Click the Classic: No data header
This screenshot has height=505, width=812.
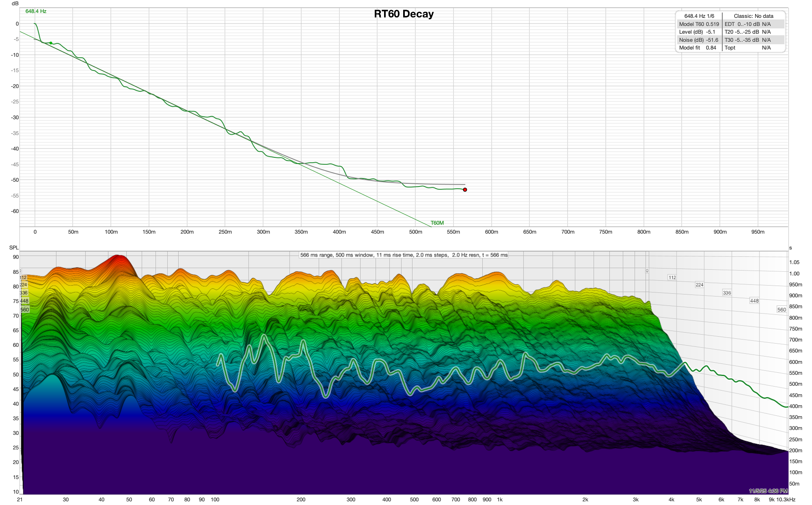point(753,16)
